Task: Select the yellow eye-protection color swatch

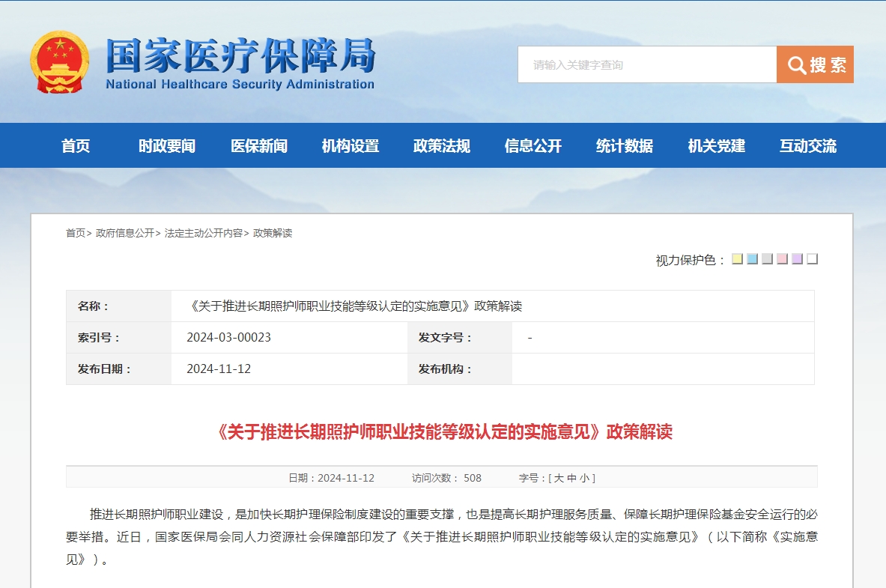Action: [738, 259]
